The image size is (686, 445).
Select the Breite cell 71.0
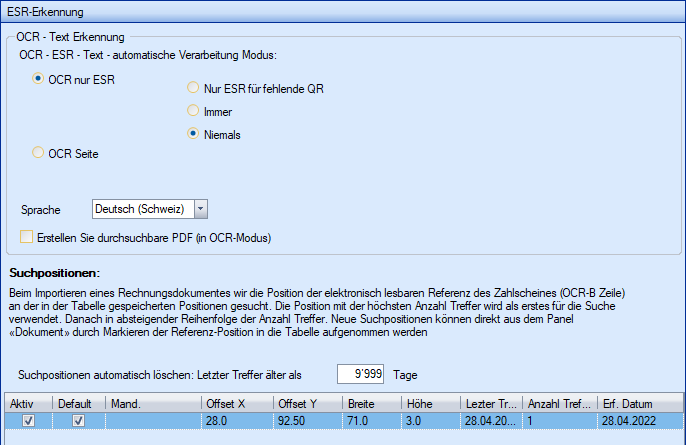point(372,421)
